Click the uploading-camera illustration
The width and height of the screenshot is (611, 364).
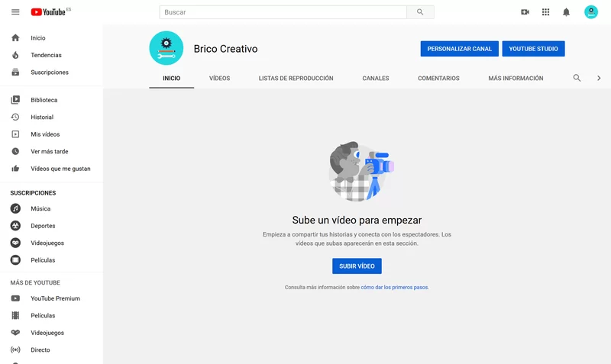[x=361, y=171]
